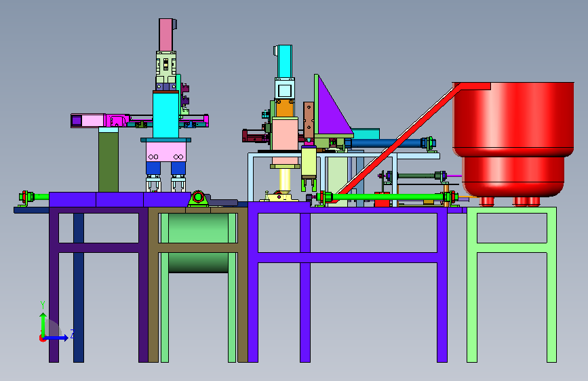
Task: Click the green Y axis arrow
Action: pyautogui.click(x=43, y=324)
